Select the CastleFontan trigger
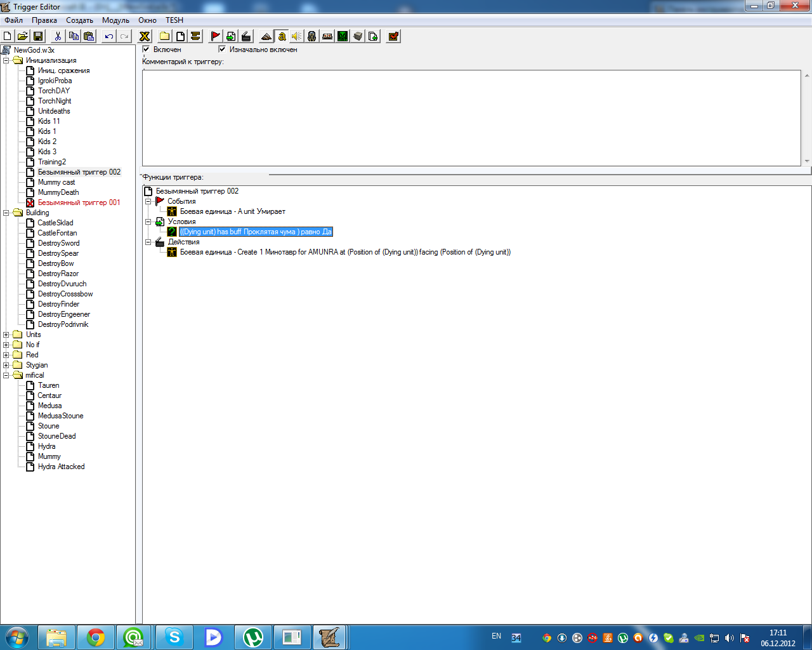Screen dimensions: 812x650 click(x=57, y=233)
